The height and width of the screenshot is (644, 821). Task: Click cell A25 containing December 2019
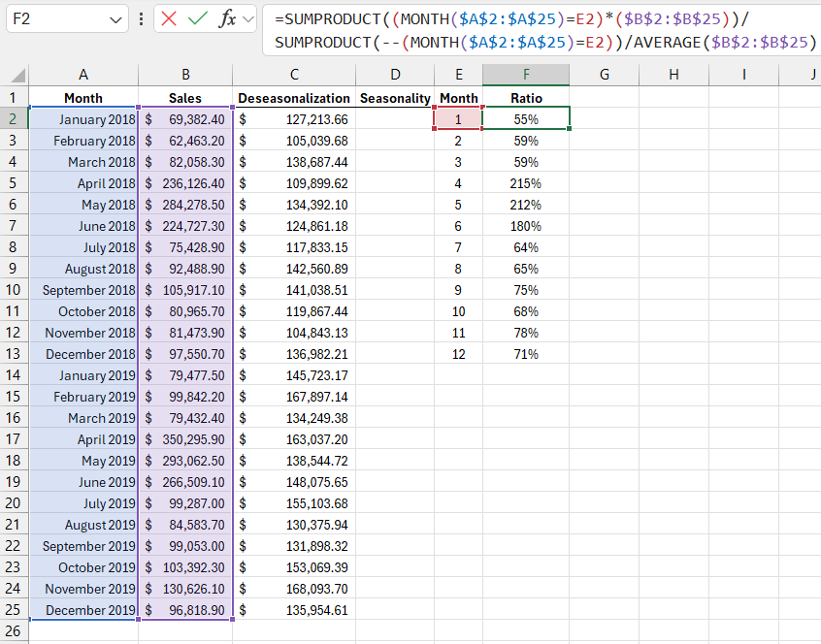click(x=83, y=610)
